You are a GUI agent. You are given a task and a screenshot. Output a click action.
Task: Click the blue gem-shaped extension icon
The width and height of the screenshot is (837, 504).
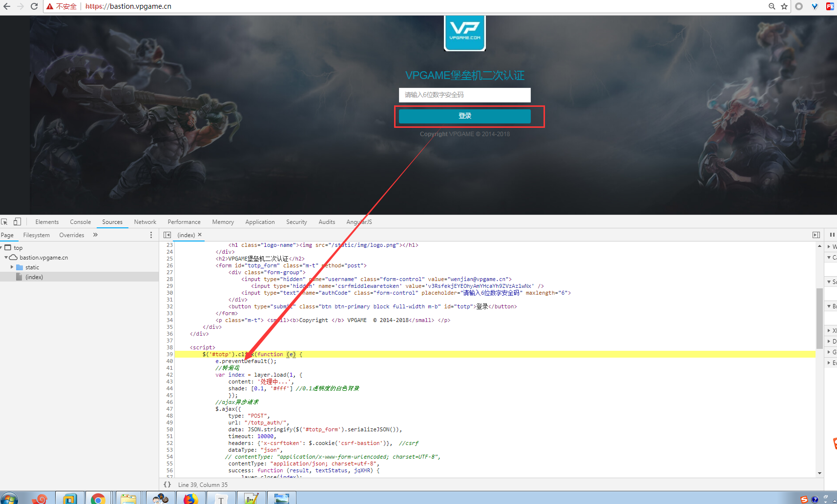[x=815, y=6]
